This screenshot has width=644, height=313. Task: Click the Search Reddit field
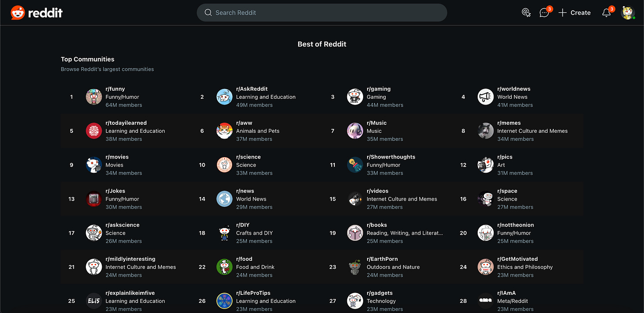coord(322,13)
